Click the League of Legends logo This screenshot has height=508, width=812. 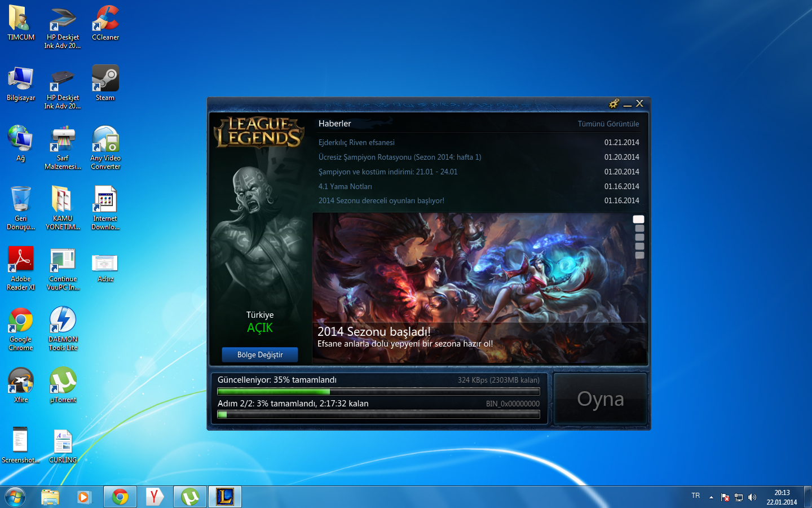[x=259, y=133]
